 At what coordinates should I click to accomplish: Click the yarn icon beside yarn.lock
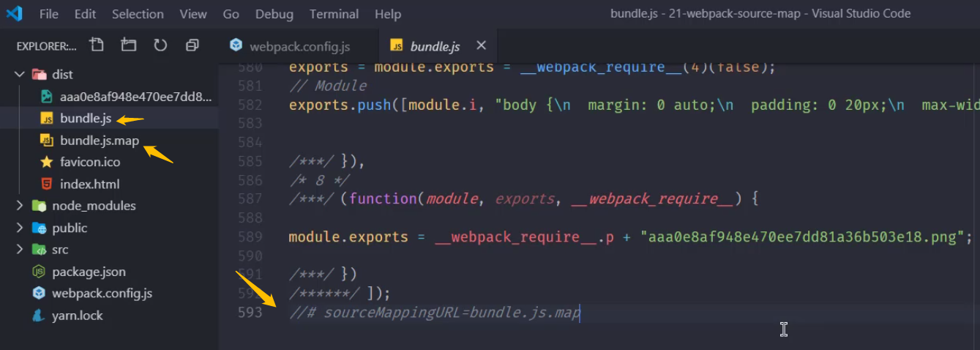(x=39, y=316)
